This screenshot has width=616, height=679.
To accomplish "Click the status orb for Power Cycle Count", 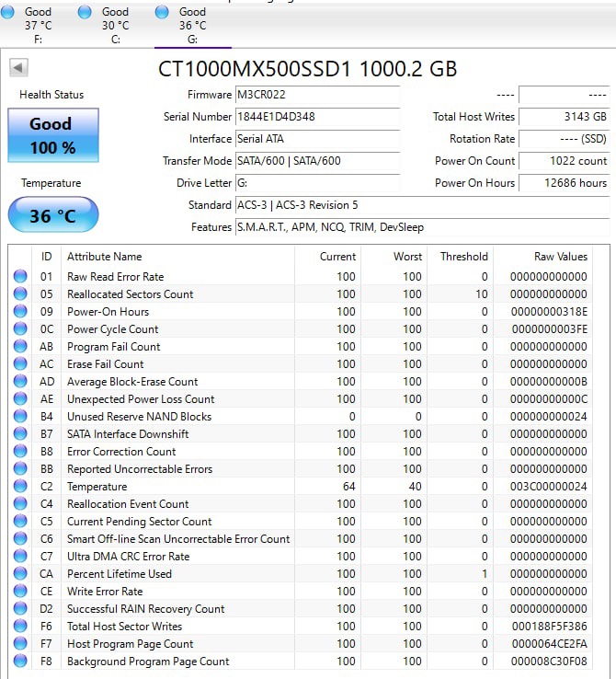I will [x=20, y=328].
